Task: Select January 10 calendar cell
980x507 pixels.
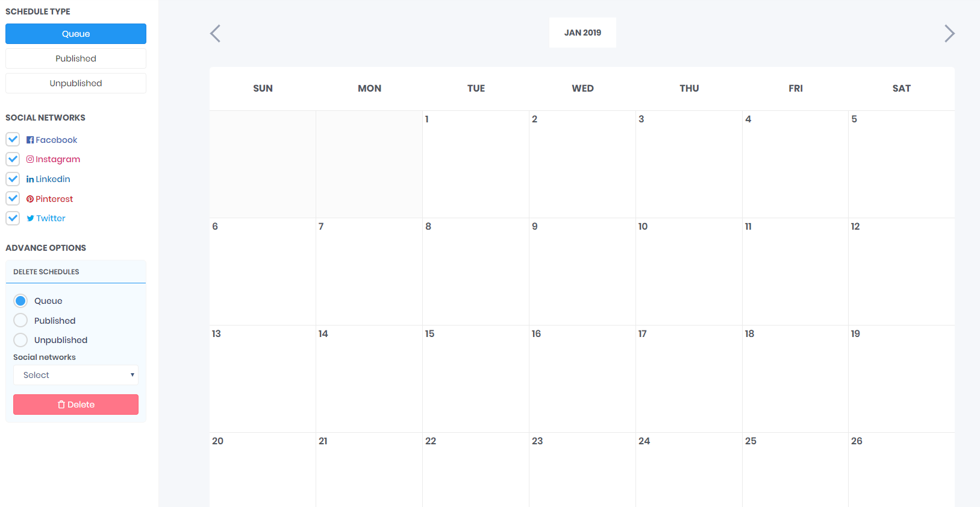Action: [689, 272]
